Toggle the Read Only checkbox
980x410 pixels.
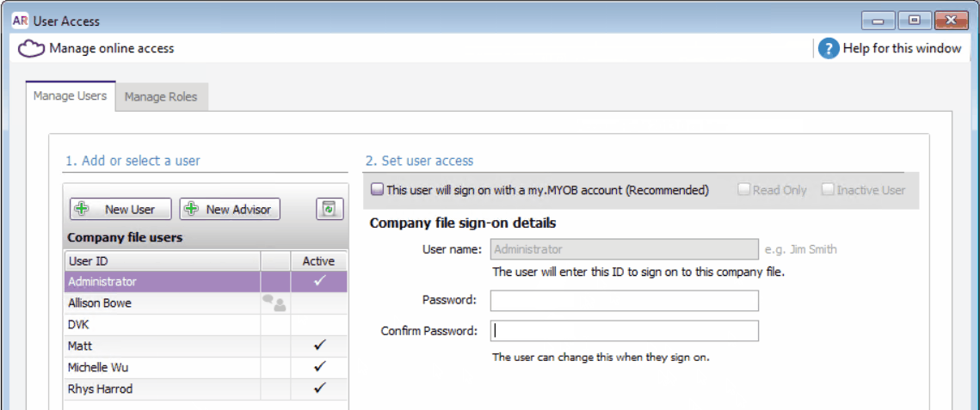744,190
